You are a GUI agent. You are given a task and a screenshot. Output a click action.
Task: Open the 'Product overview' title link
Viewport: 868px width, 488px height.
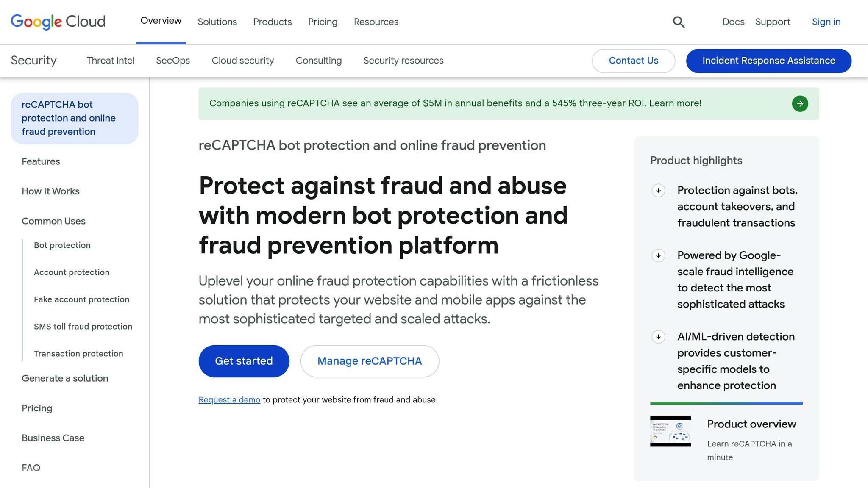[x=751, y=424]
